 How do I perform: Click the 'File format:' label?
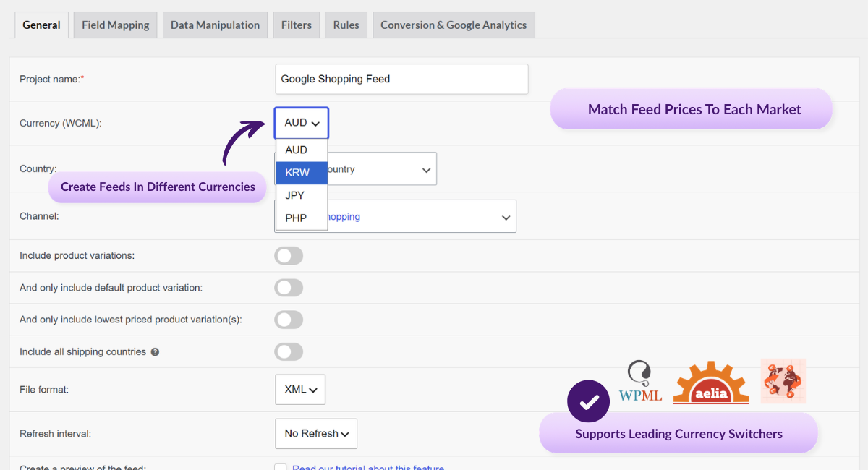[44, 389]
